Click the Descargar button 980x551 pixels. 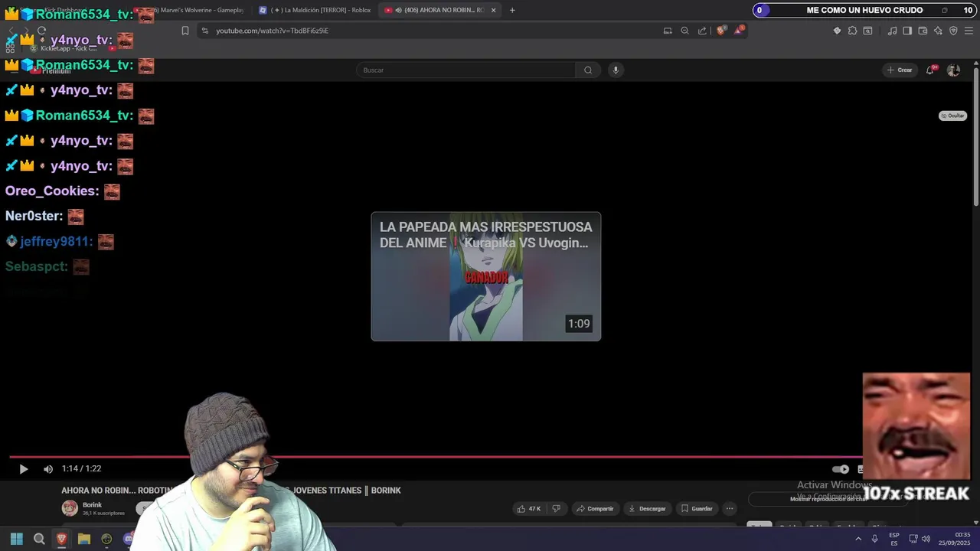click(x=647, y=509)
